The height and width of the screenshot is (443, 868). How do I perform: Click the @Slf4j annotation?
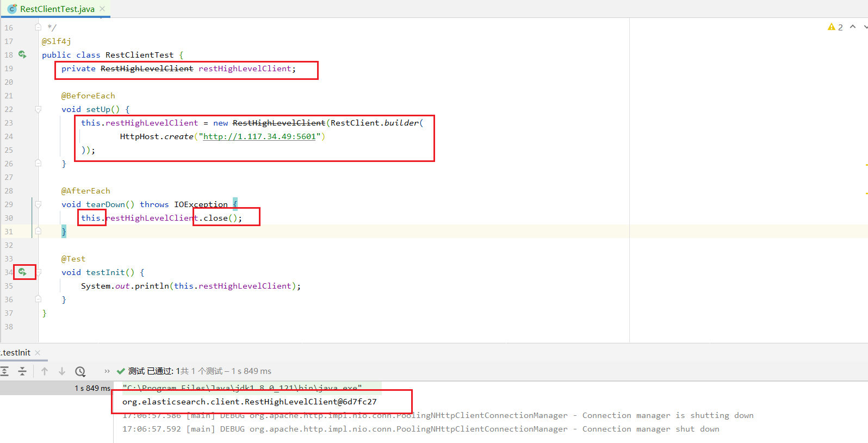56,41
